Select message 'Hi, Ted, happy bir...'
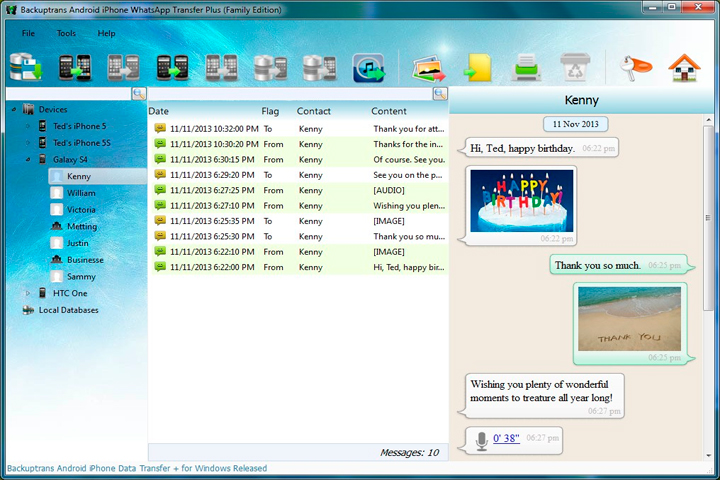This screenshot has width=720, height=480. click(x=300, y=267)
